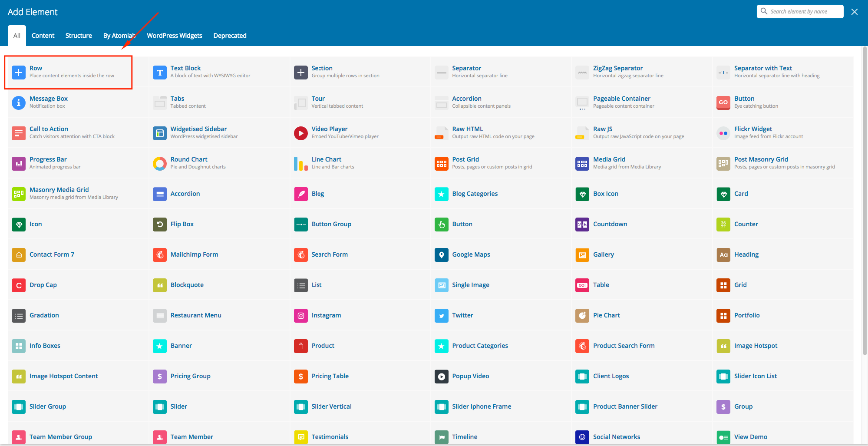This screenshot has width=868, height=446.
Task: Choose the Message Box info icon
Action: (x=19, y=102)
